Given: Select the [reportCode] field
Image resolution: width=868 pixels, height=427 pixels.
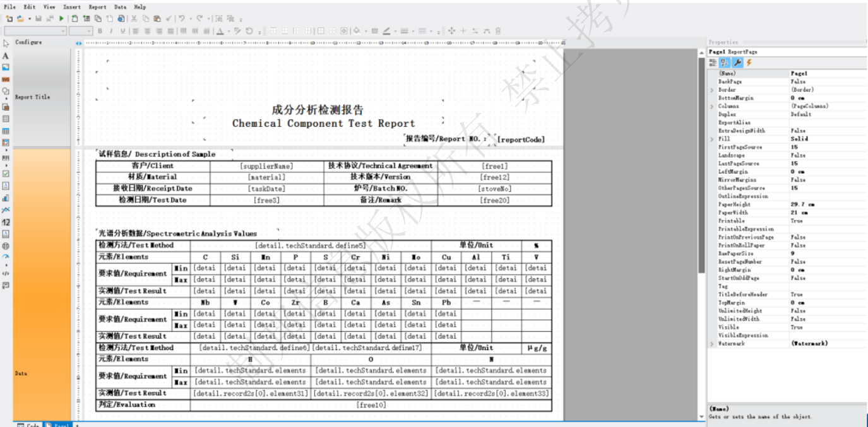Looking at the screenshot, I should pyautogui.click(x=521, y=139).
